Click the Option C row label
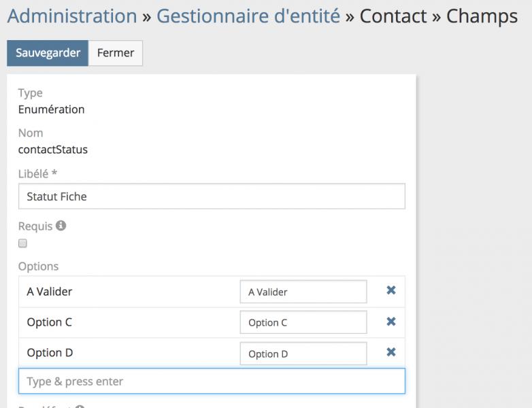This screenshot has height=408, width=532. click(50, 322)
